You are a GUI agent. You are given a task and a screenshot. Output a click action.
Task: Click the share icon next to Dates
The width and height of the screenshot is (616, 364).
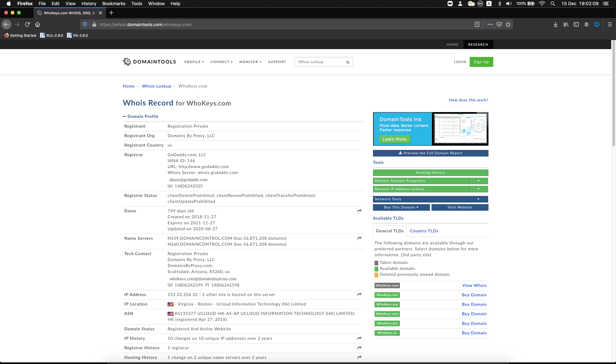click(359, 211)
